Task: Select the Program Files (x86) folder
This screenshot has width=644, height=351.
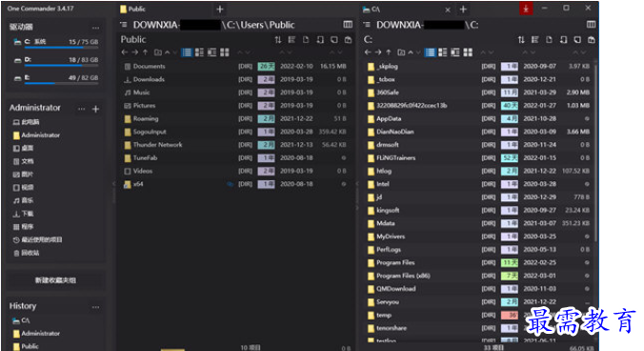Action: pyautogui.click(x=478, y=276)
